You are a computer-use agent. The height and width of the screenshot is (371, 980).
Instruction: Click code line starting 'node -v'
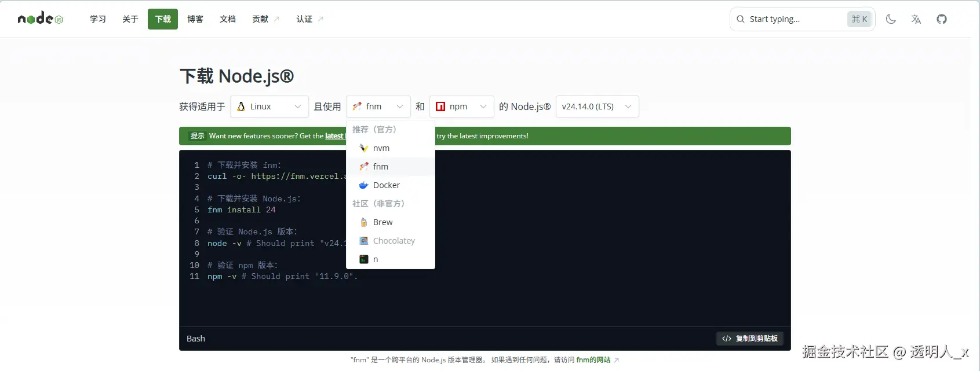[277, 243]
